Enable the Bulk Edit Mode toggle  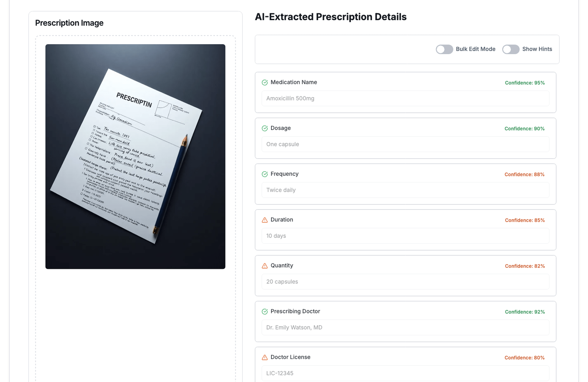tap(444, 49)
